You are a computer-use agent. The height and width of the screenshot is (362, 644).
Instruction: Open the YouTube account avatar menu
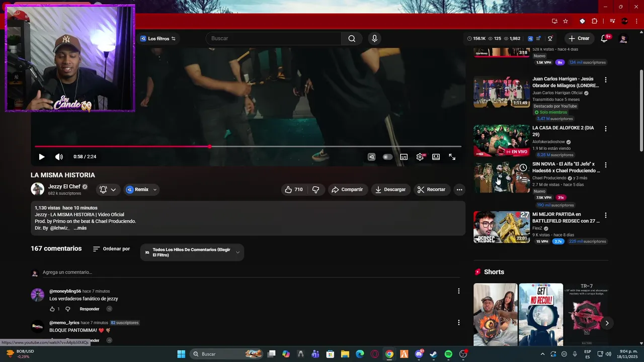[624, 39]
